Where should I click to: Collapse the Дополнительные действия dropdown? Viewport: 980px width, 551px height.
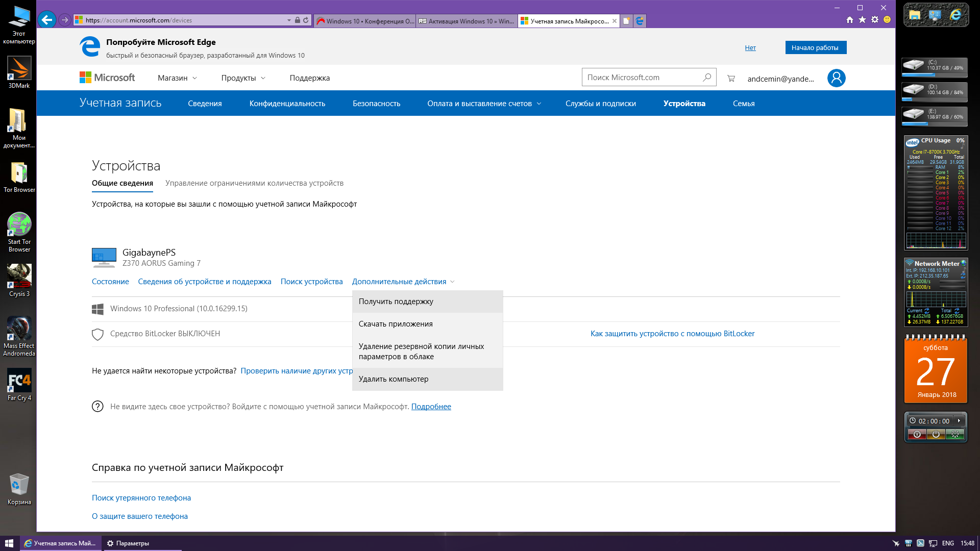[x=403, y=282]
